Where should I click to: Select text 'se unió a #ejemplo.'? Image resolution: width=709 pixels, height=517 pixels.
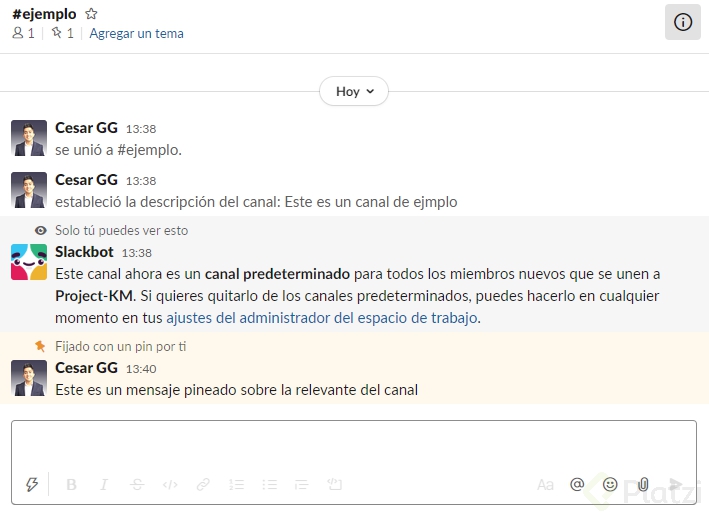(118, 150)
